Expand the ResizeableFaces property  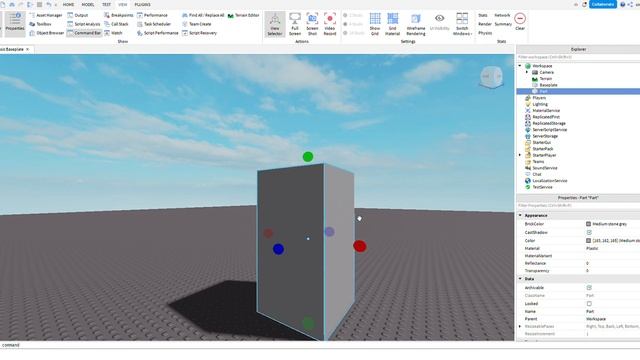pyautogui.click(x=520, y=327)
